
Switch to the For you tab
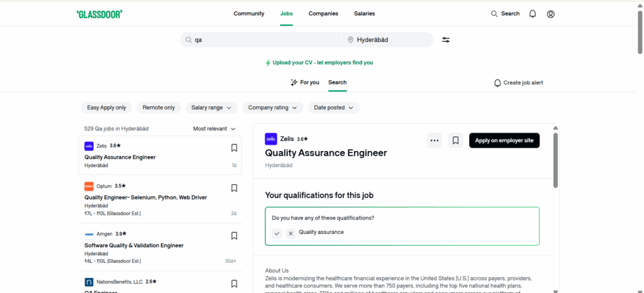click(x=305, y=82)
